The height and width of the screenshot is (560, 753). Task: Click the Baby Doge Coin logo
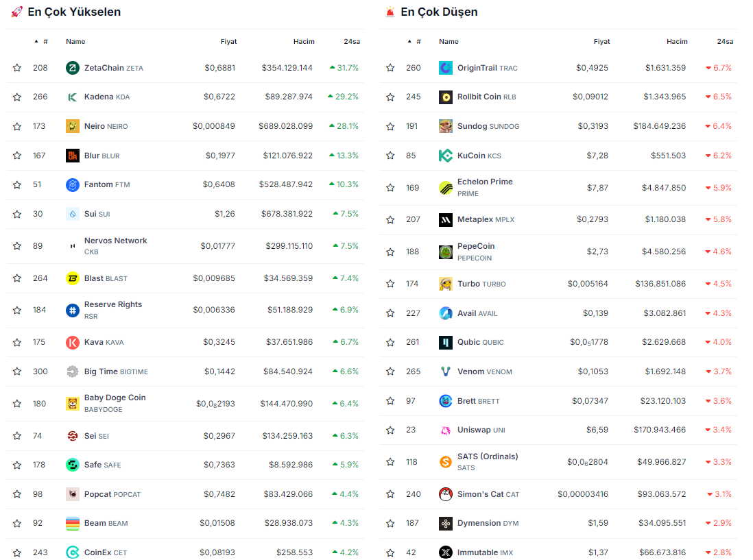pyautogui.click(x=72, y=404)
